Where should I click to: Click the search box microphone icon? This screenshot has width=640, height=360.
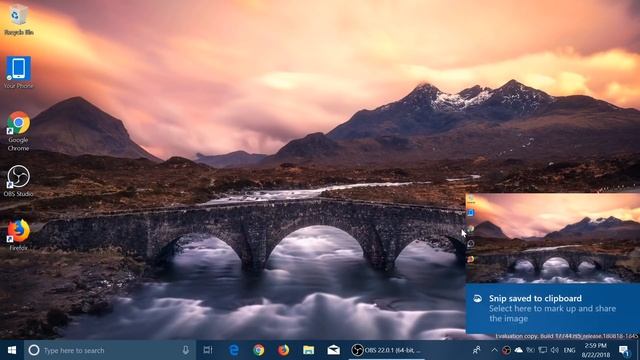tap(185, 350)
